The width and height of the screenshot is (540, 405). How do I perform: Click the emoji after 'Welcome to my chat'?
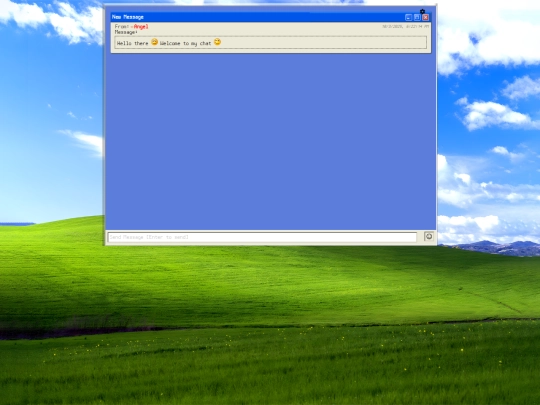point(217,42)
